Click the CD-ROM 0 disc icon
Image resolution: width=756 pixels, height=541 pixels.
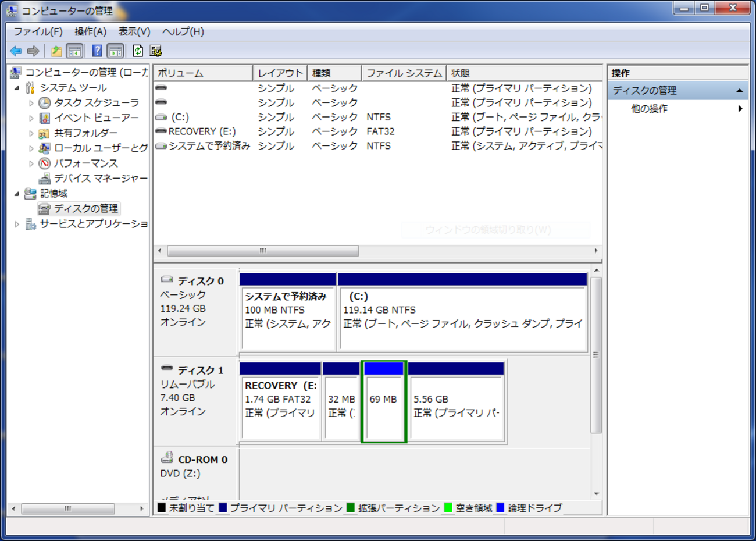[x=167, y=458]
